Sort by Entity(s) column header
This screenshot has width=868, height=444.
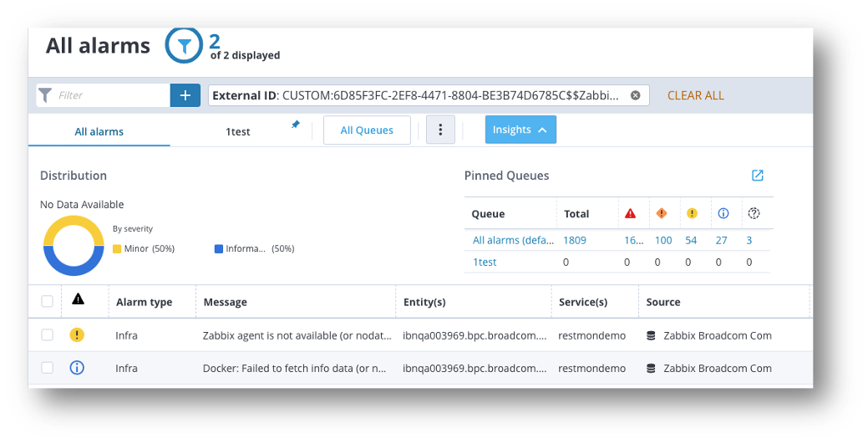pos(424,302)
